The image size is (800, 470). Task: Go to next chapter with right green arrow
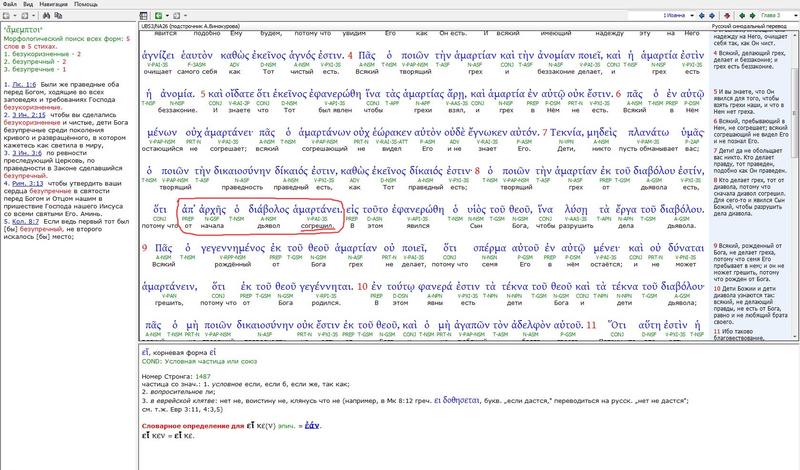752,16
